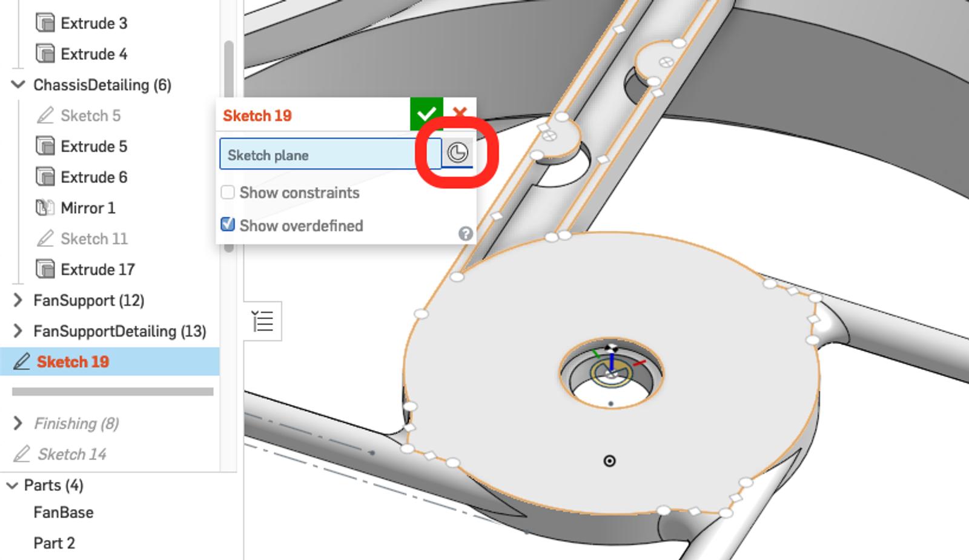Cancel Sketch 19 with red X
The image size is (969, 560).
[x=460, y=113]
